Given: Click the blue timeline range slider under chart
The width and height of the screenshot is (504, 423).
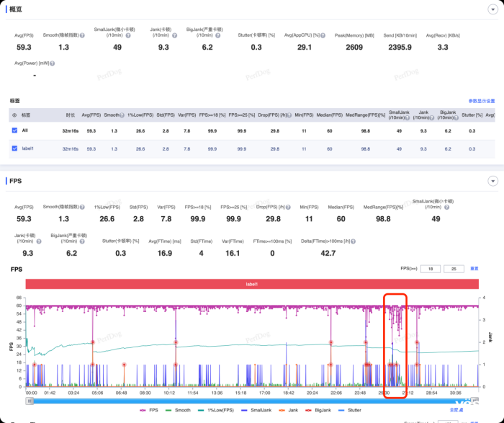Looking at the screenshot, I should pos(251,401).
